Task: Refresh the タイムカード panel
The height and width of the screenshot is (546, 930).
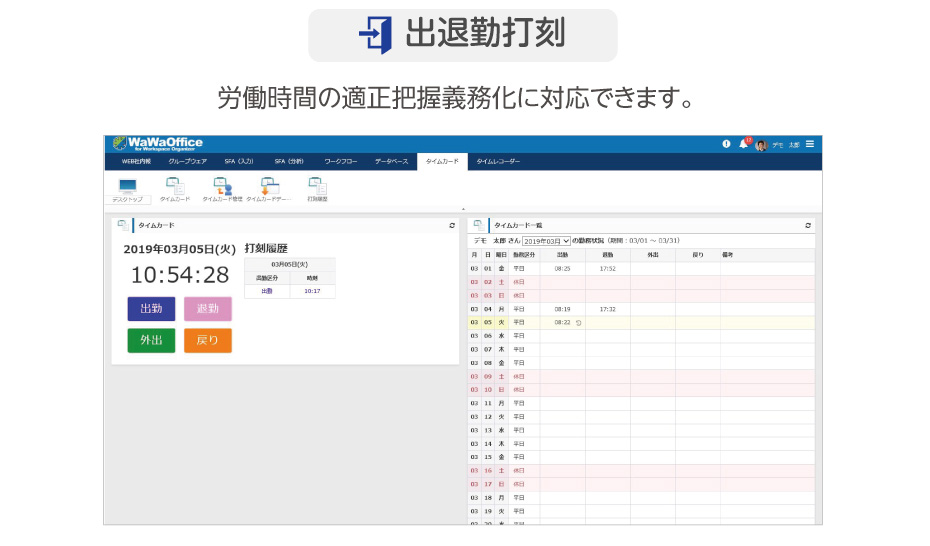Action: pos(452,226)
